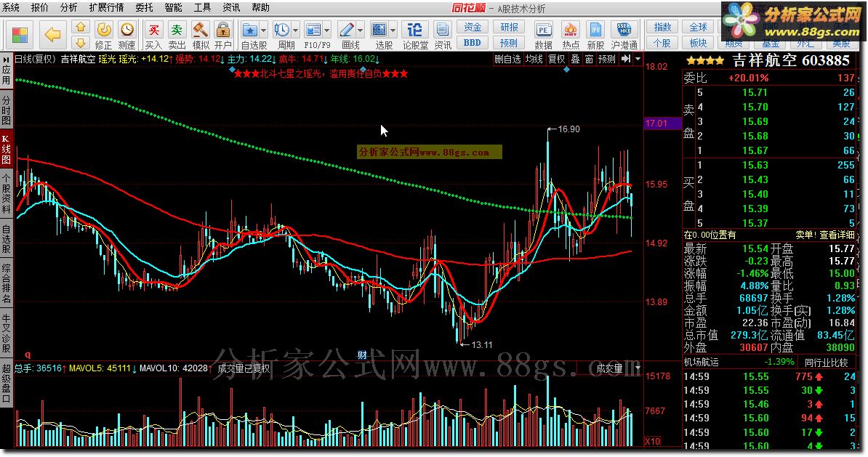Open the 热点 hot topics icon
This screenshot has height=457, width=868.
(570, 29)
